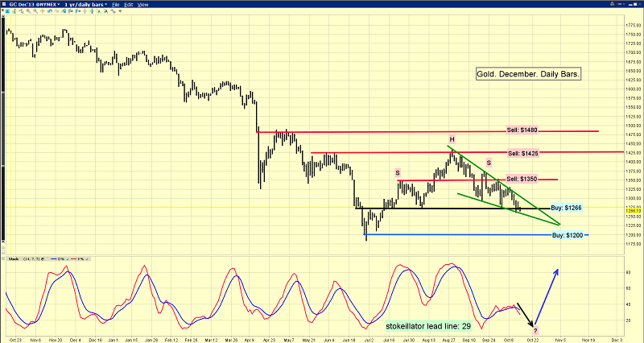Click the blue undo arrow icon
Screen dimensions: 644x343
[x=50, y=11]
